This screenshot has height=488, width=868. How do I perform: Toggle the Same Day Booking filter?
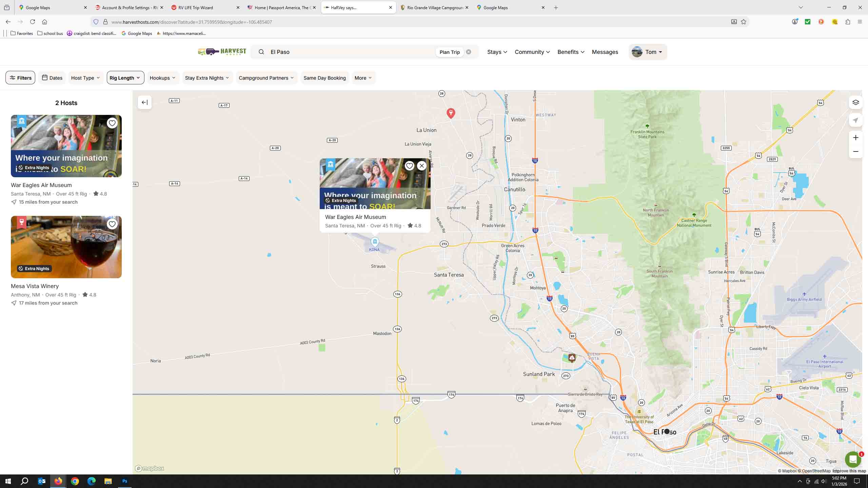324,78
